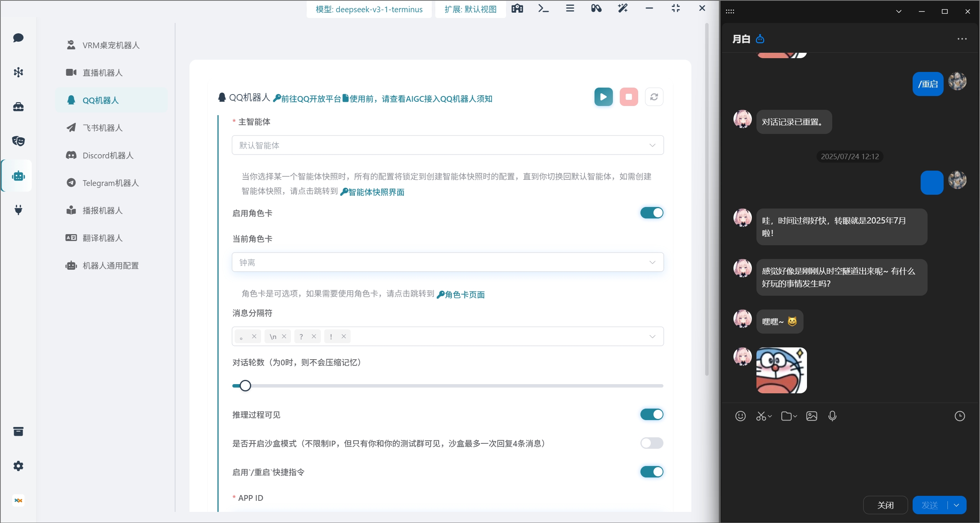Enable the sandbox mode switch

(652, 443)
